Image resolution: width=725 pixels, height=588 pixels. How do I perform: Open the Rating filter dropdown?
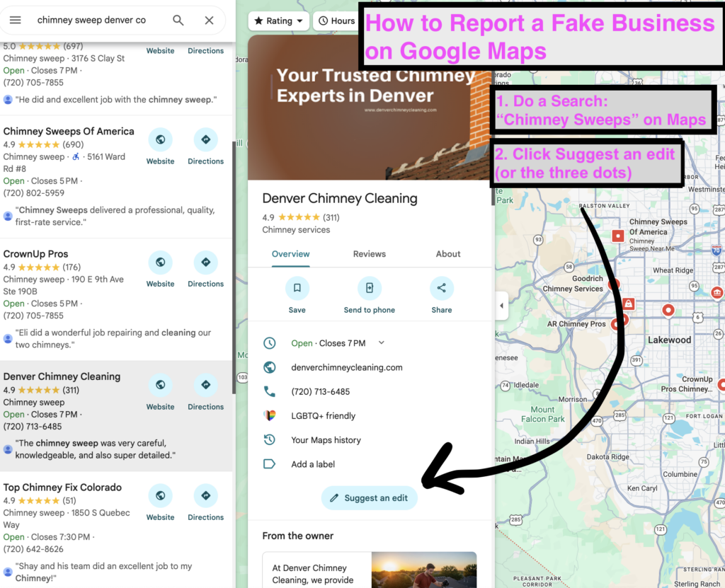click(x=279, y=21)
